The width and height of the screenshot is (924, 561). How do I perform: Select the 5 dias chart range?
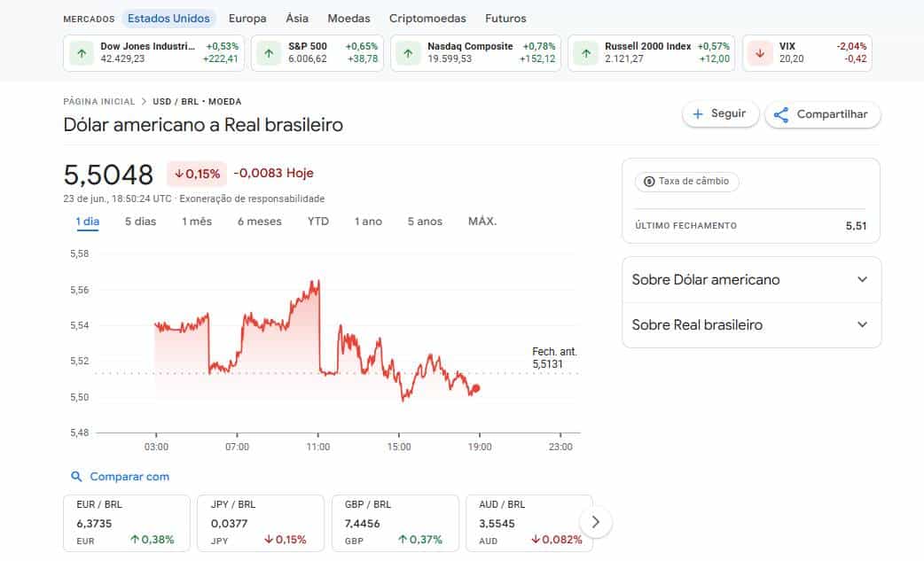[x=140, y=221]
